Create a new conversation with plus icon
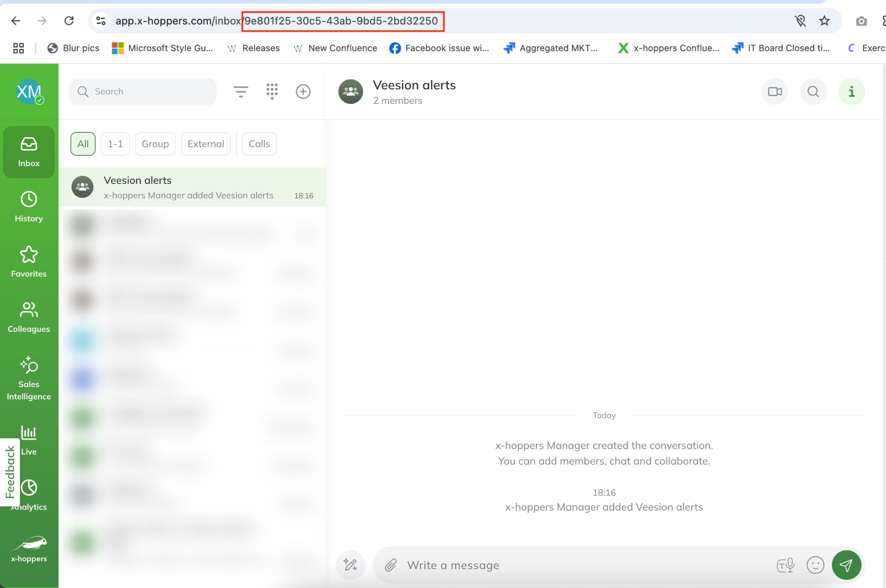The height and width of the screenshot is (588, 886). coord(303,91)
